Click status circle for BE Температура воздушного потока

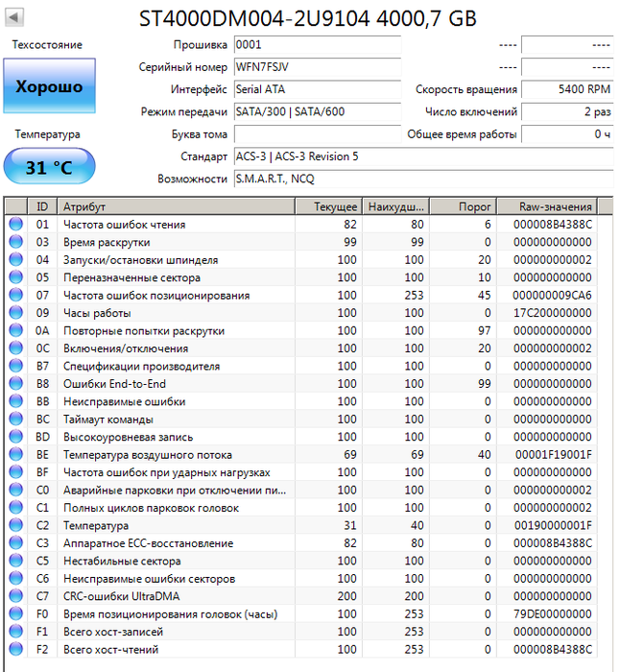tap(16, 454)
